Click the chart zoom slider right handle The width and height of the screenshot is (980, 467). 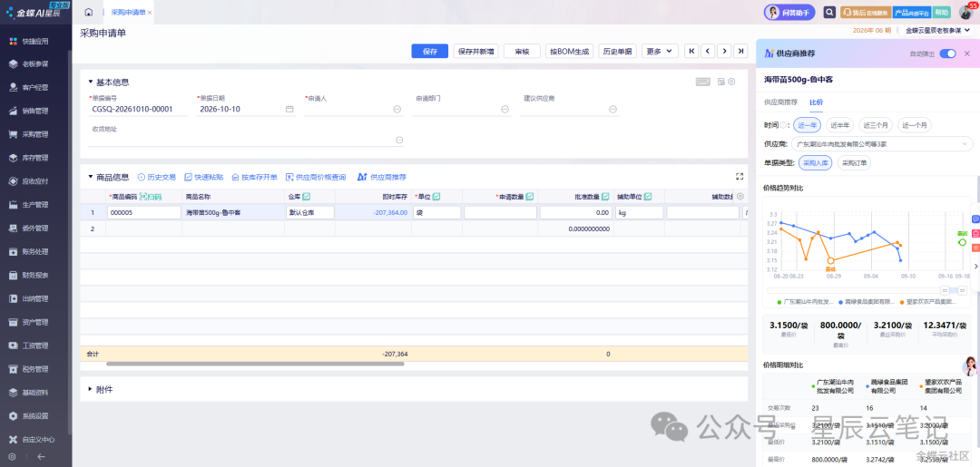tap(963, 290)
